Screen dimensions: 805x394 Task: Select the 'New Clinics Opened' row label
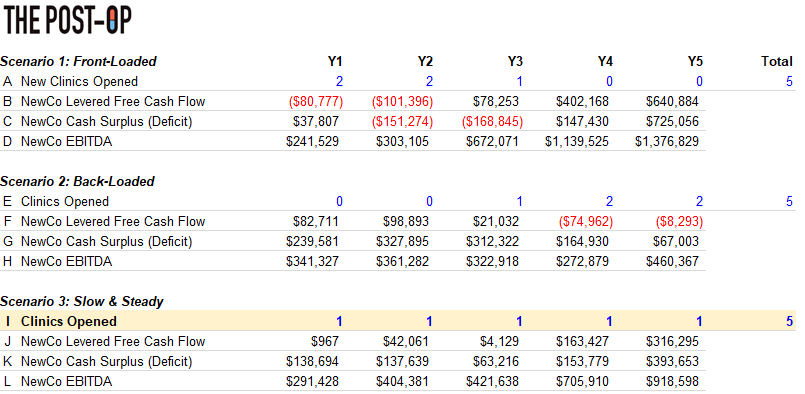[80, 82]
